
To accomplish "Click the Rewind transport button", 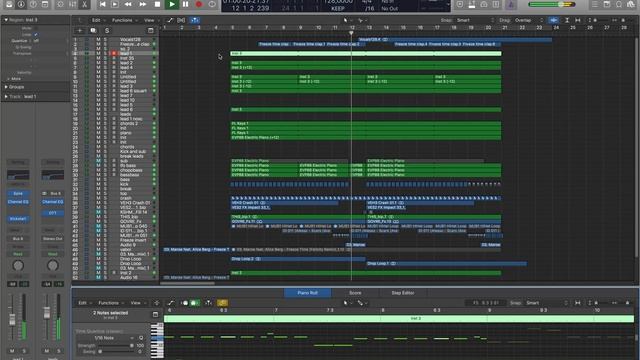I will 128,4.
